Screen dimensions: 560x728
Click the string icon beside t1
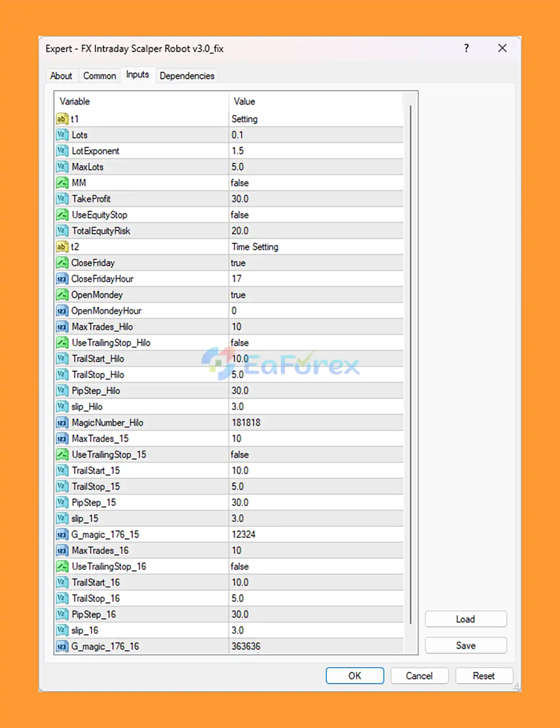pyautogui.click(x=62, y=119)
